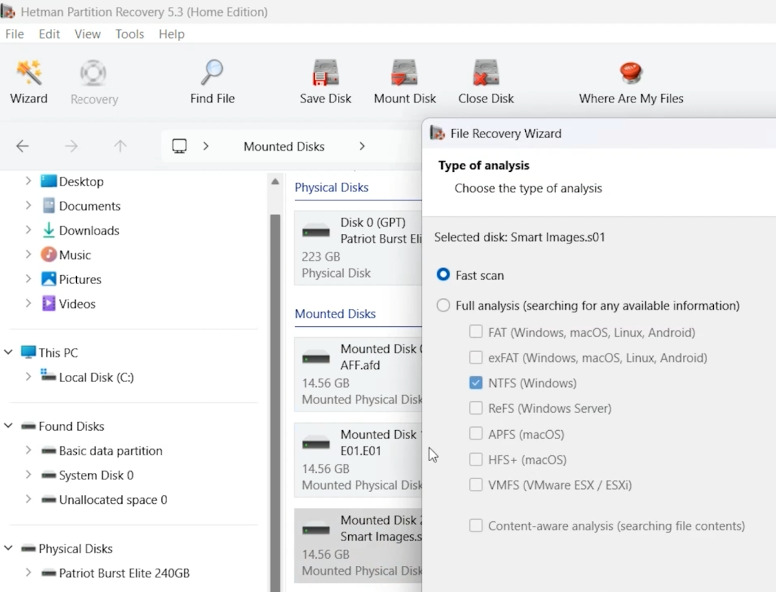This screenshot has height=592, width=776.
Task: Select the AFF.afd mounted disk icon
Action: click(x=316, y=357)
